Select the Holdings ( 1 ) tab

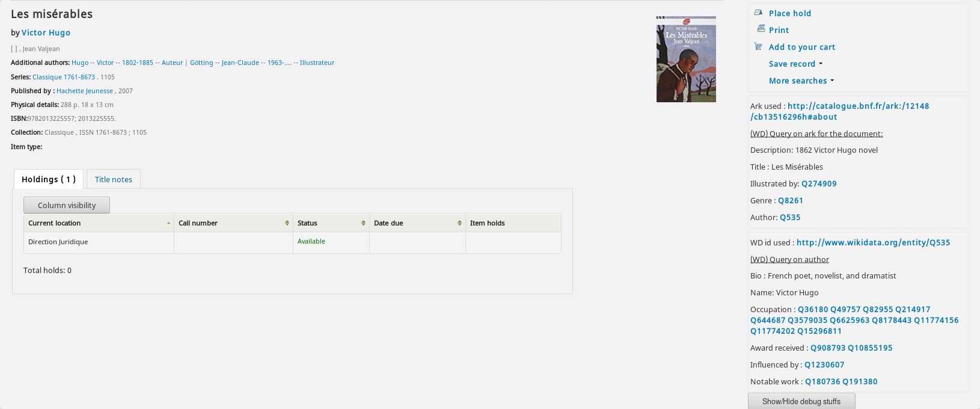point(49,179)
